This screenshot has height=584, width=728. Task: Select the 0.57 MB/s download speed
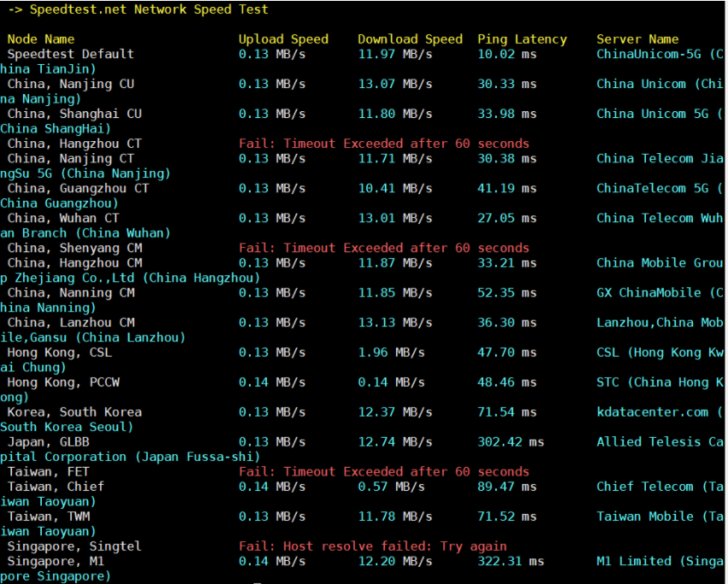point(392,487)
